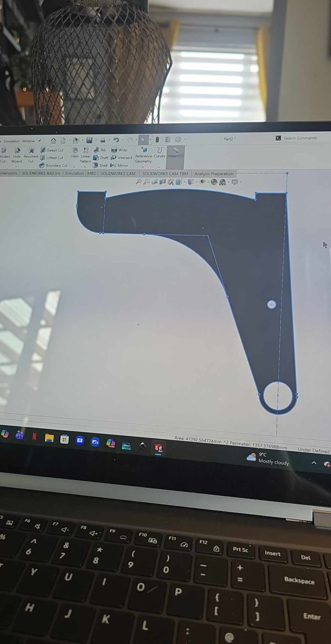331x644 pixels.
Task: Click Apply Scene icon
Action: click(x=222, y=182)
